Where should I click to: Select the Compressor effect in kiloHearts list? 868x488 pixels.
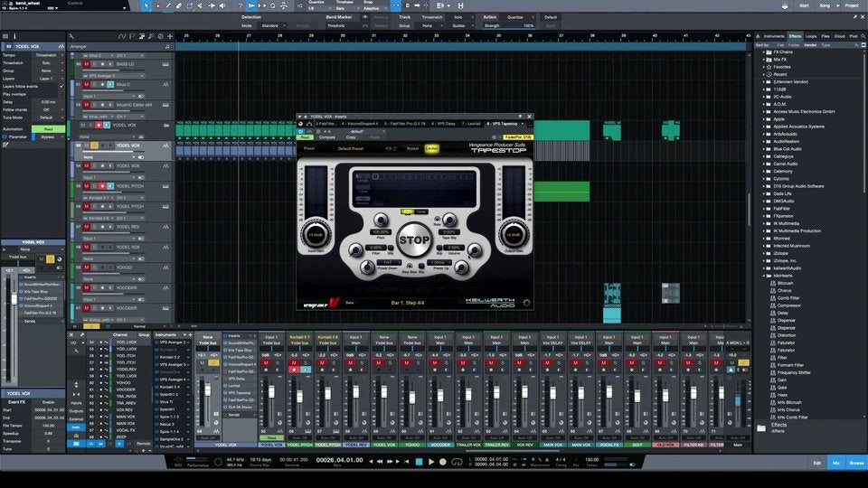pos(788,305)
